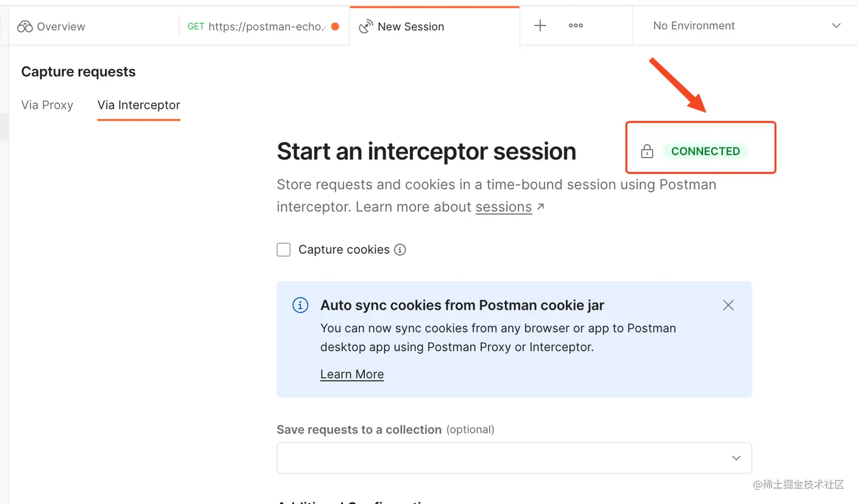Click Learn More in the banner
Screen dimensions: 858x504
pyautogui.click(x=352, y=374)
